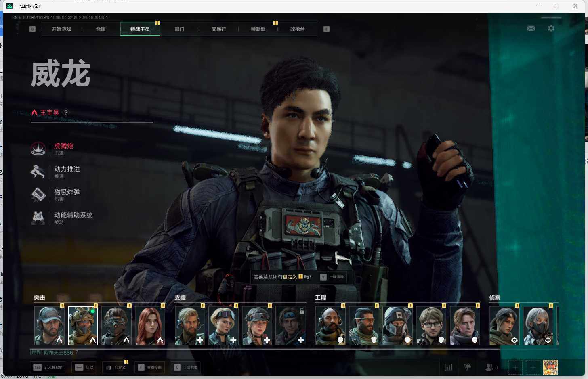Switch to the 特勤处 tab
This screenshot has width=588, height=379.
(258, 29)
